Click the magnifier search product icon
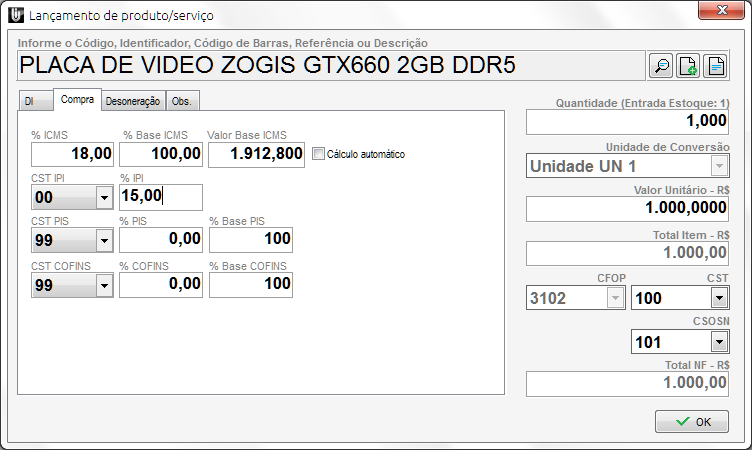The height and width of the screenshot is (450, 752). click(x=661, y=66)
